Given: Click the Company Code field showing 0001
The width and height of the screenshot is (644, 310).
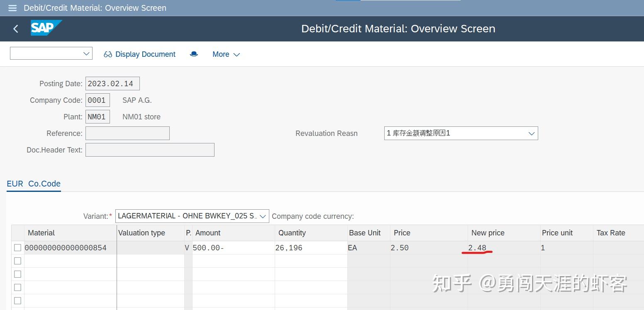Looking at the screenshot, I should pos(98,100).
